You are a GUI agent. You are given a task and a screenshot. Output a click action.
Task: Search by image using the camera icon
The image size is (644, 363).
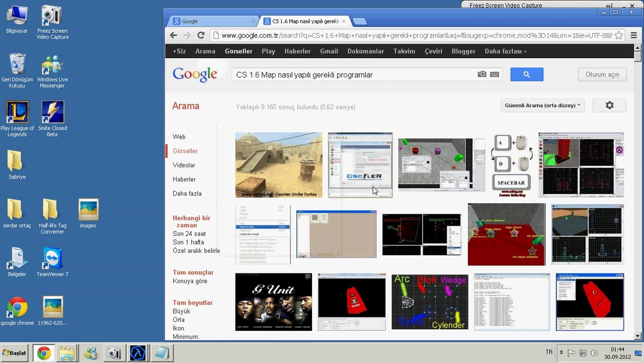482,74
